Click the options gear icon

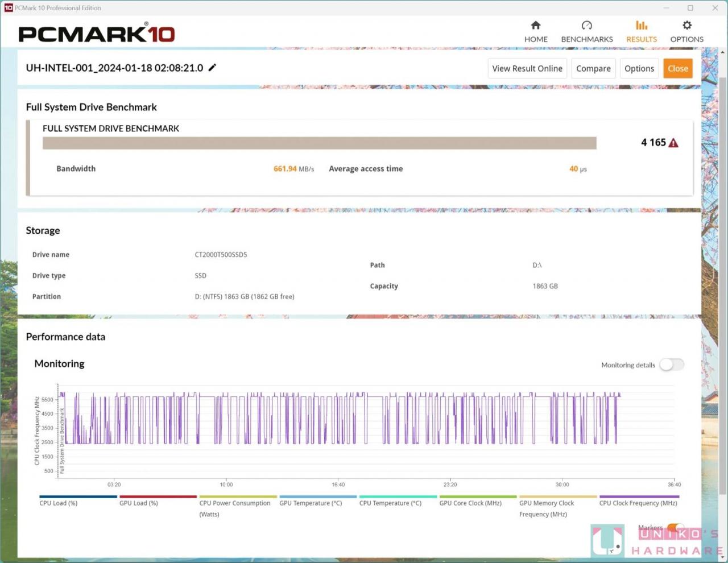687,25
